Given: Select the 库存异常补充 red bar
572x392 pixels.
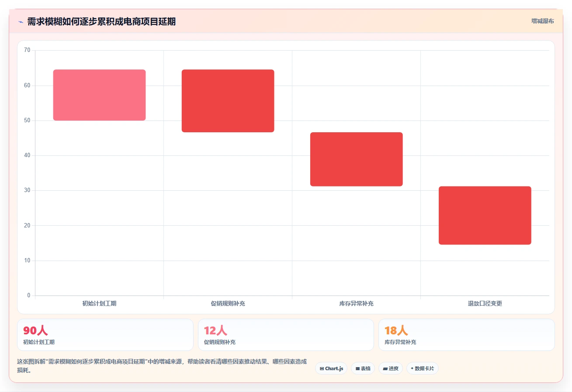Looking at the screenshot, I should 356,159.
